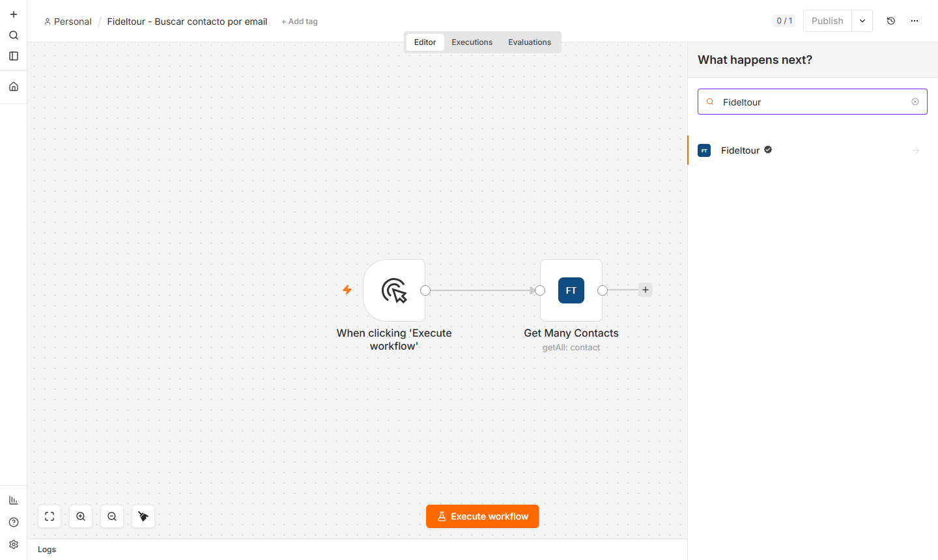Click Get Many Contacts input connector

point(540,290)
